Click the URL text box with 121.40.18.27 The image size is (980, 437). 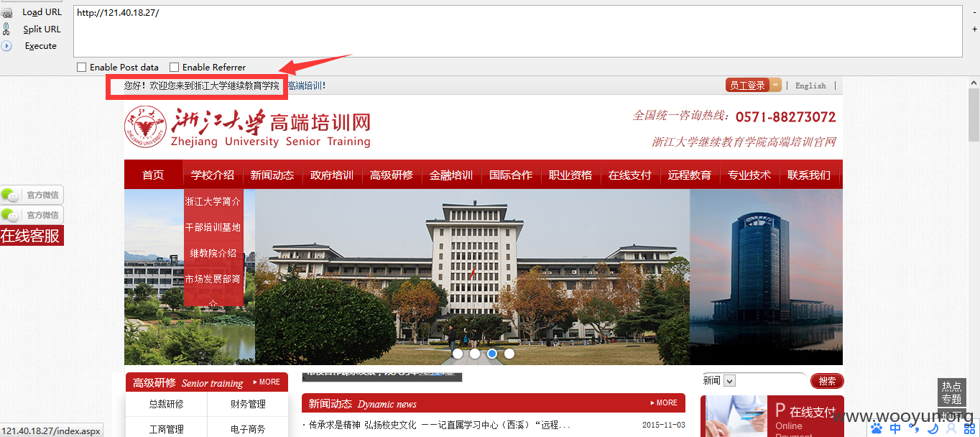(x=517, y=31)
